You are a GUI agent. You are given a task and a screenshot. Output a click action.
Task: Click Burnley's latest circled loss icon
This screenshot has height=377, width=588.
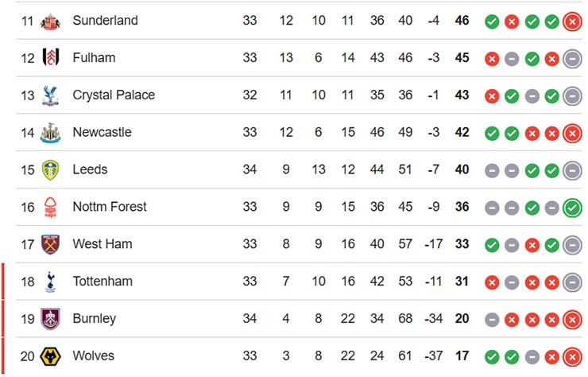571,319
